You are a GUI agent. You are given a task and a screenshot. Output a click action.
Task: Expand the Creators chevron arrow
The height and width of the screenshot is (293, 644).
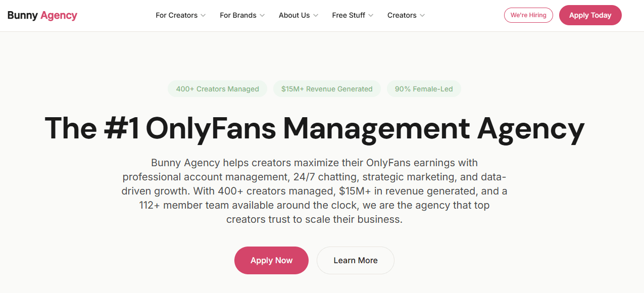tap(422, 16)
